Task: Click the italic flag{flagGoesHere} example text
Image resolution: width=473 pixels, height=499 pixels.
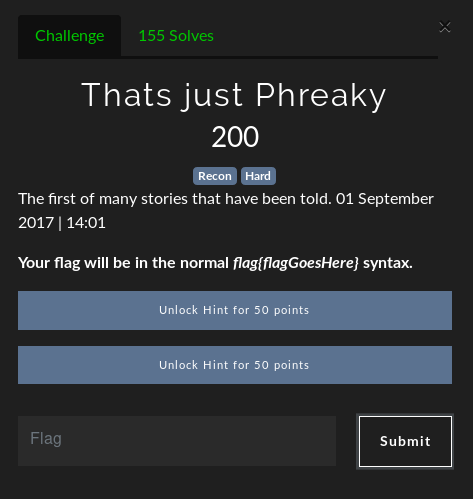Action: tap(296, 263)
